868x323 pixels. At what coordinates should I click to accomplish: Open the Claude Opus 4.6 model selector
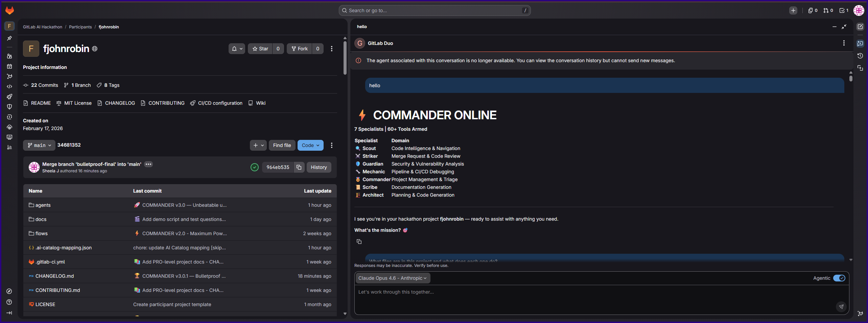392,278
